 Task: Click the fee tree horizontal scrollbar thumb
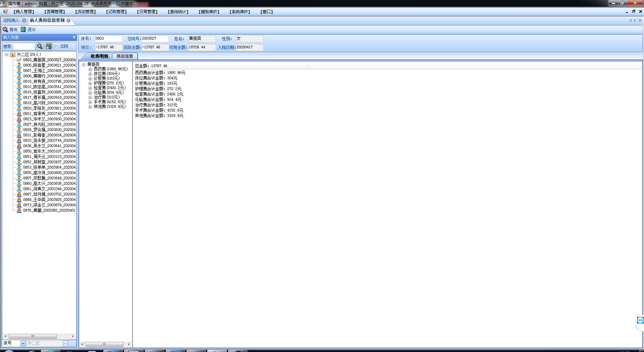pos(104,344)
